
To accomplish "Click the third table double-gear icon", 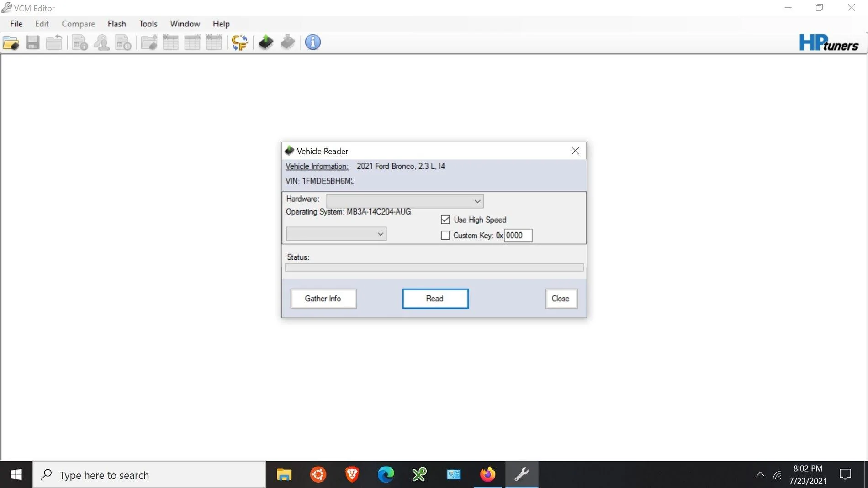I will [214, 42].
